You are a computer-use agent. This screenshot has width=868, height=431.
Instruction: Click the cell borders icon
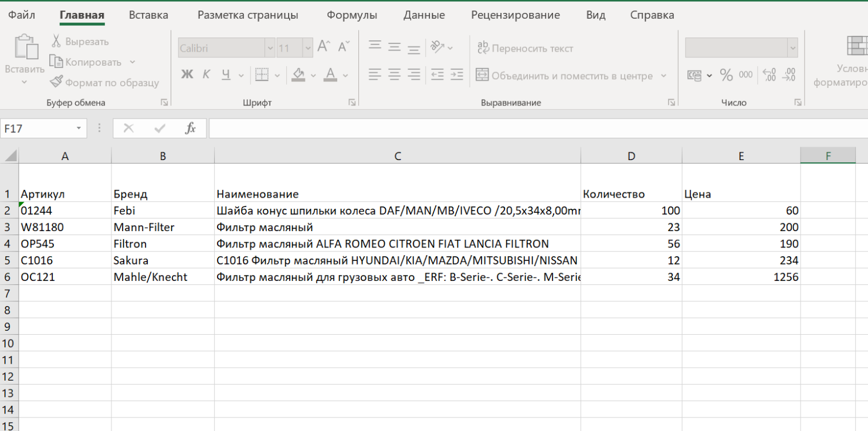pyautogui.click(x=262, y=74)
